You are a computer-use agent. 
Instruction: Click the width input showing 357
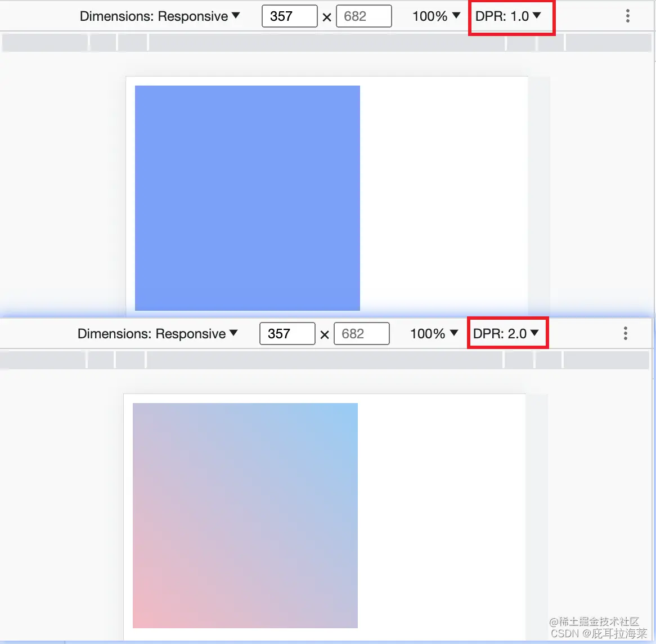click(289, 16)
